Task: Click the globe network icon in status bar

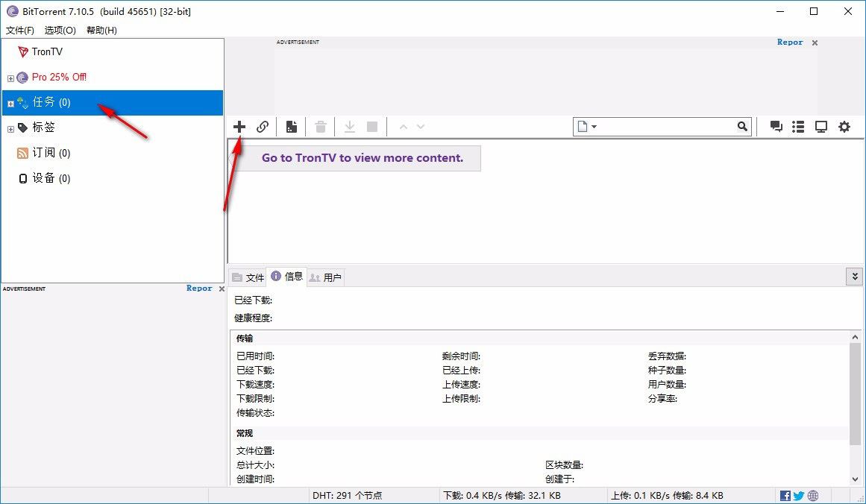Action: (x=813, y=496)
